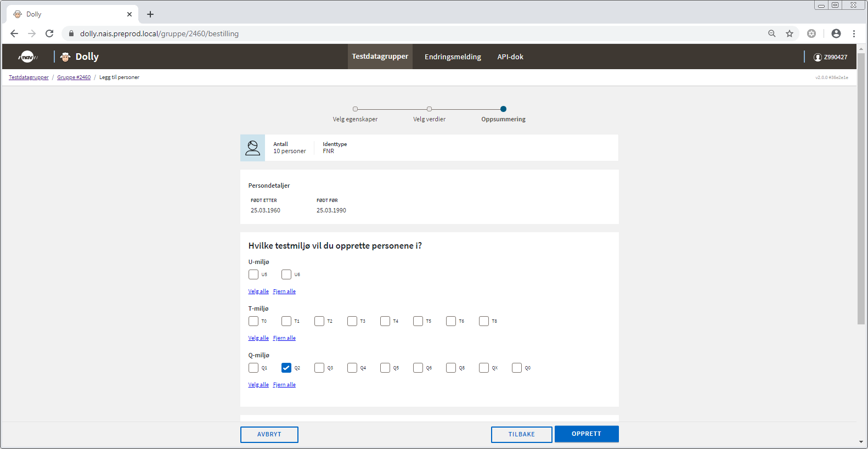Open Chrome profile account icon
The width and height of the screenshot is (868, 449).
coord(836,33)
